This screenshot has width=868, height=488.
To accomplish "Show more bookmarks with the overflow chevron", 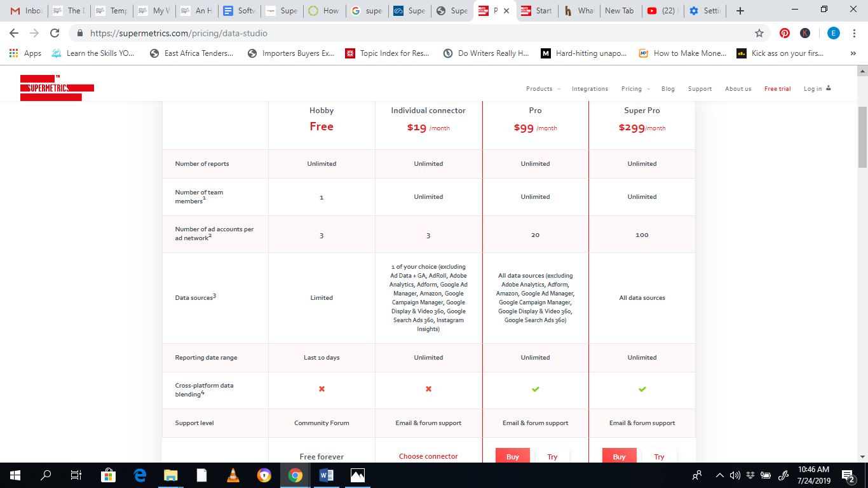I will point(853,53).
